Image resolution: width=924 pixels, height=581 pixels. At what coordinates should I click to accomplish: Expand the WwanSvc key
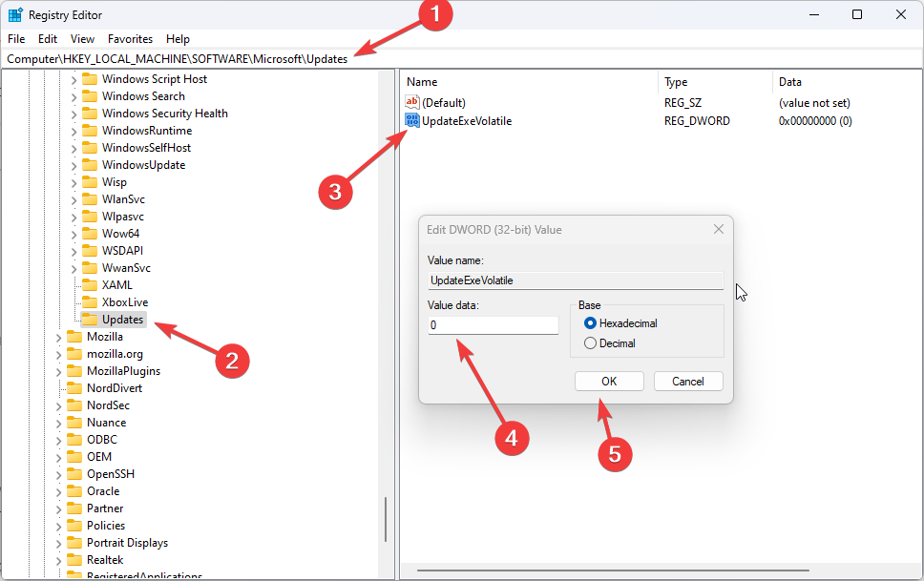click(x=73, y=269)
